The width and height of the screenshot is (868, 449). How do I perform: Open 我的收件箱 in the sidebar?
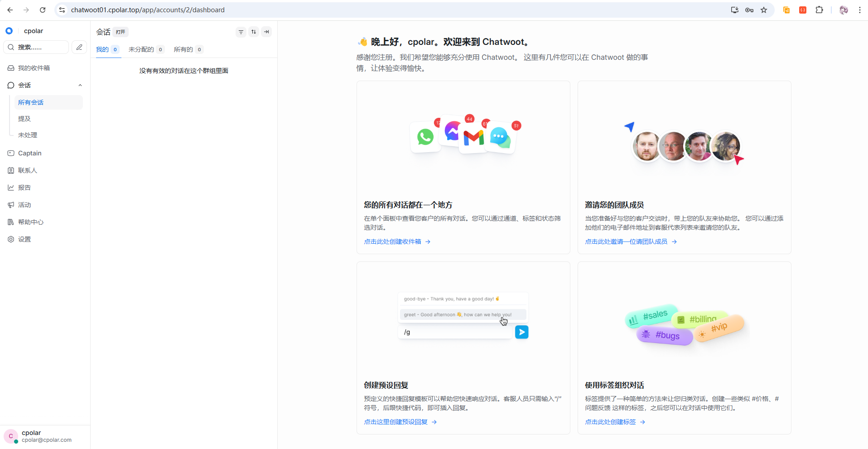pyautogui.click(x=34, y=68)
